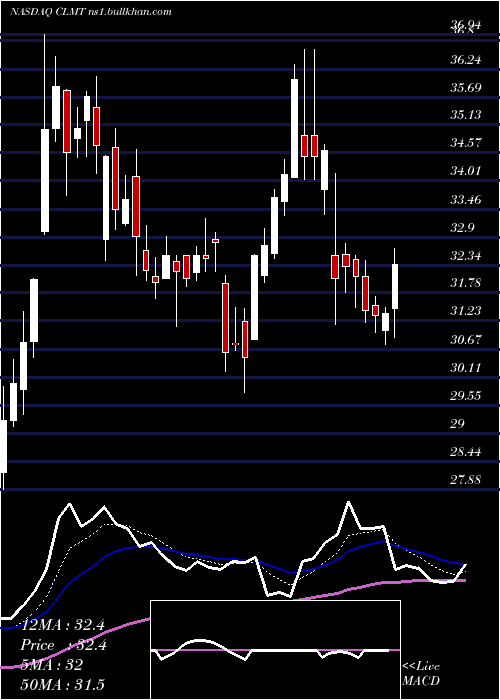The width and height of the screenshot is (500, 700).
Task: Click the 27.88 price axis label
Action: [x=466, y=480]
